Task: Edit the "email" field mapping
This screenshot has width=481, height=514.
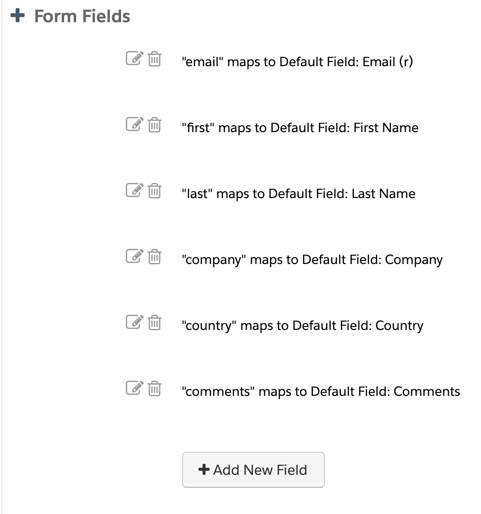Action: coord(135,58)
